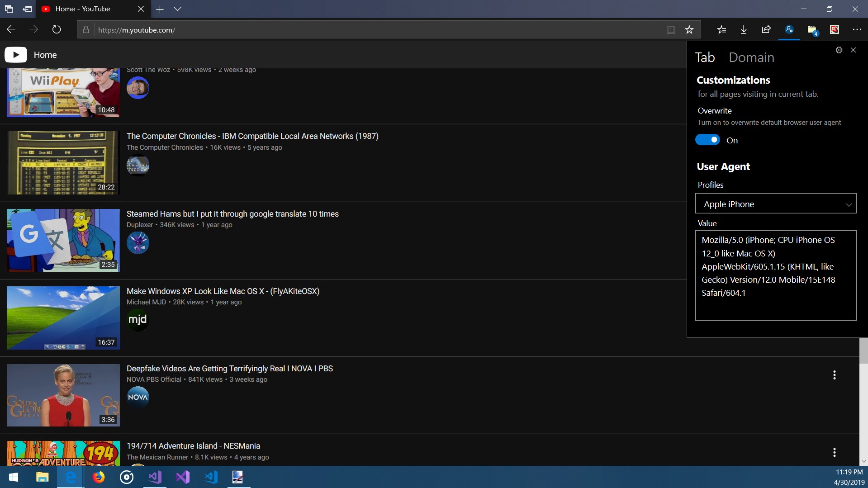Open Michael MJD channel avatar
Viewport: 868px width, 488px height.
138,320
